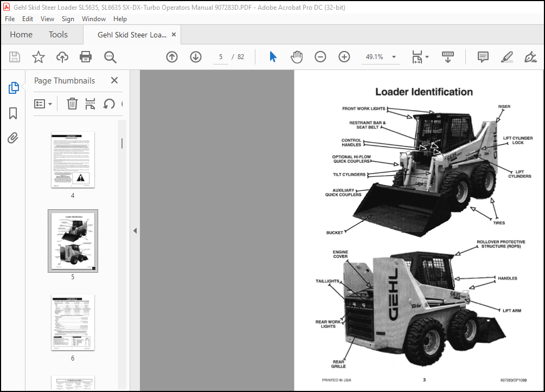Screen dimensions: 545x392
Task: Click the HANDLES label on page
Action: click(x=507, y=278)
